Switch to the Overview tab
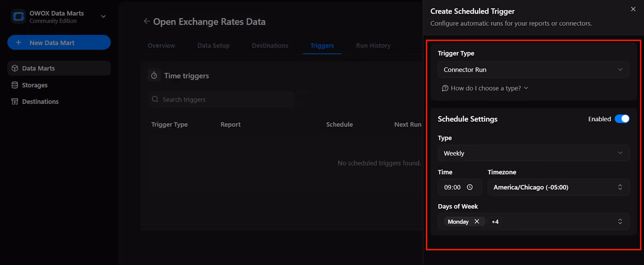 (161, 46)
